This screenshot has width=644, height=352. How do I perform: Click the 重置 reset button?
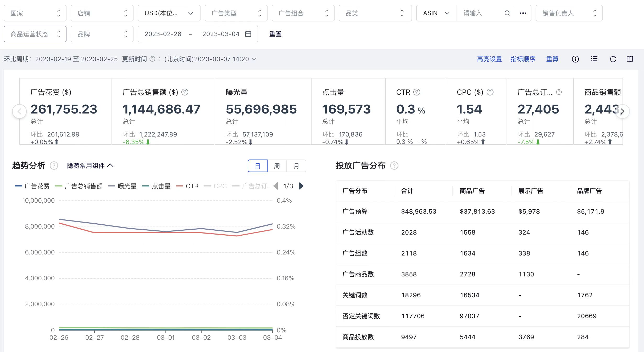(275, 34)
